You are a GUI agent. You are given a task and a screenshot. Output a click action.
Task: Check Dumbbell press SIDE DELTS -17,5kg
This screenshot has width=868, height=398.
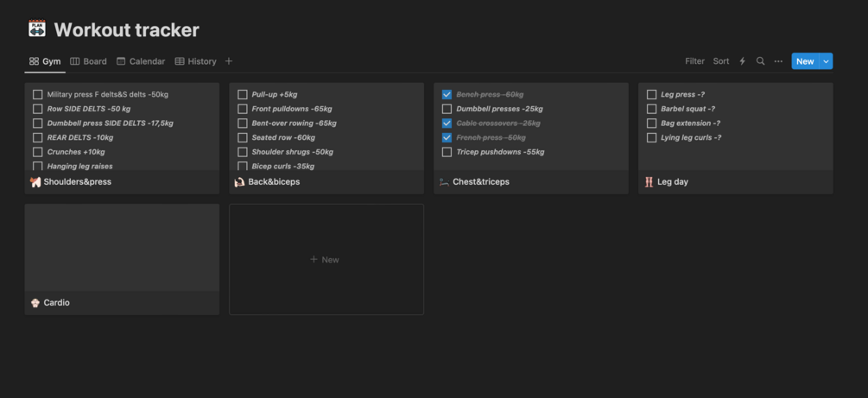pyautogui.click(x=38, y=123)
